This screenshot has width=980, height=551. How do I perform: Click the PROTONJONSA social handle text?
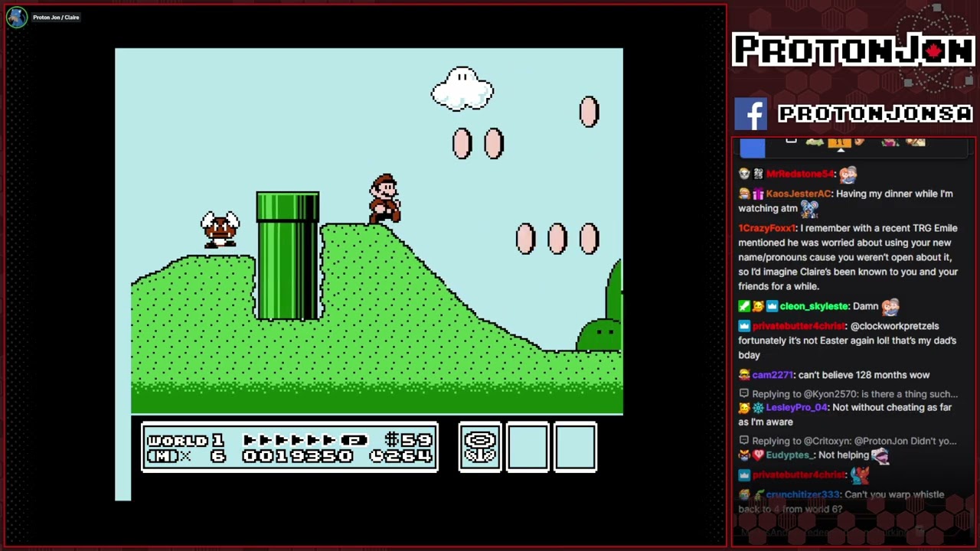point(875,114)
